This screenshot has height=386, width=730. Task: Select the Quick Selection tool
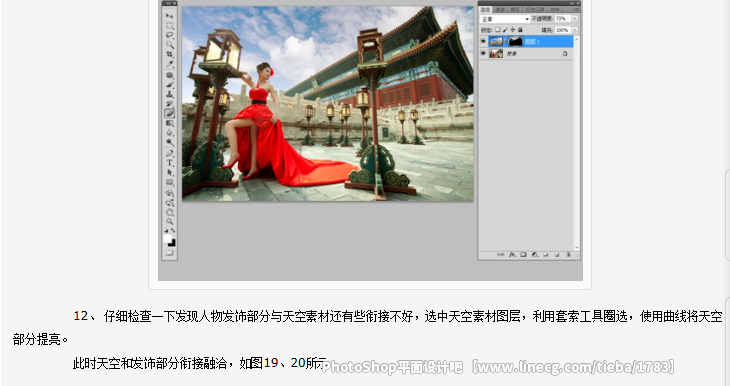coord(169,44)
